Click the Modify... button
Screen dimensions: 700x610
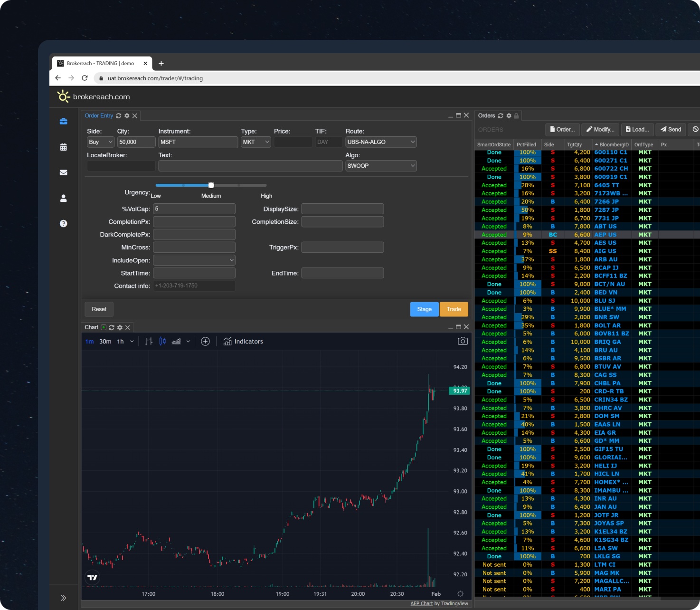tap(600, 129)
